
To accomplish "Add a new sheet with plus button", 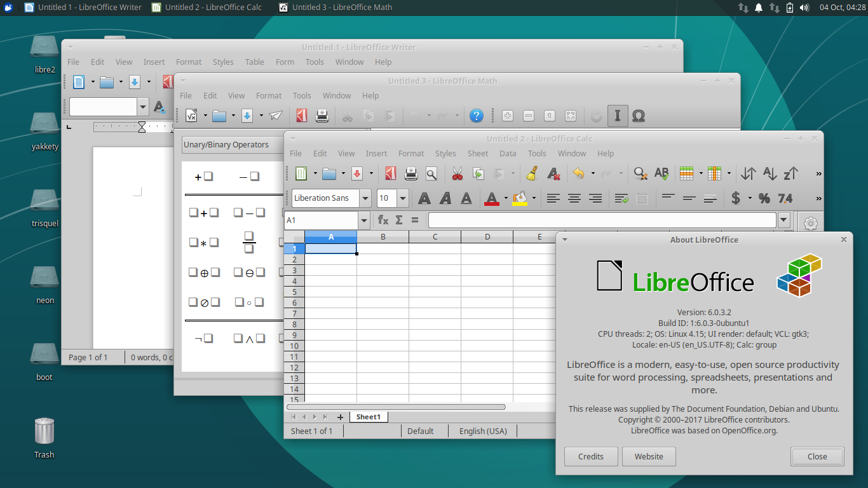I will (340, 417).
